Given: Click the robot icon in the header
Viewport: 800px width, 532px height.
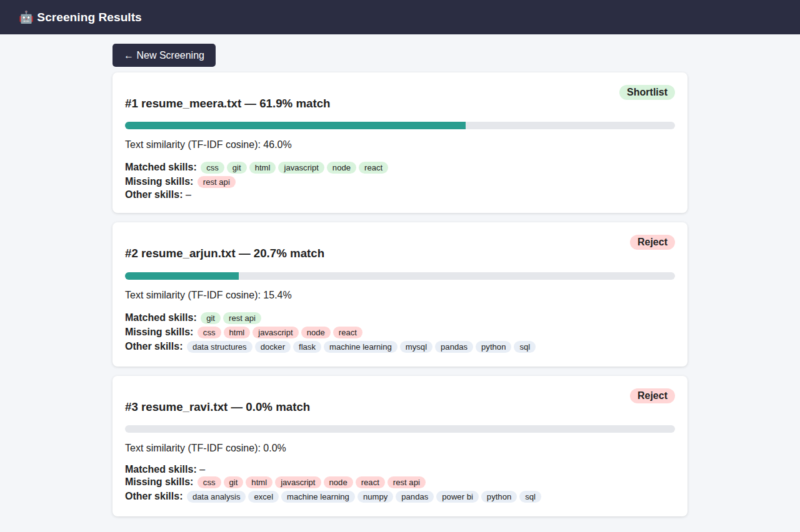Looking at the screenshot, I should [26, 17].
